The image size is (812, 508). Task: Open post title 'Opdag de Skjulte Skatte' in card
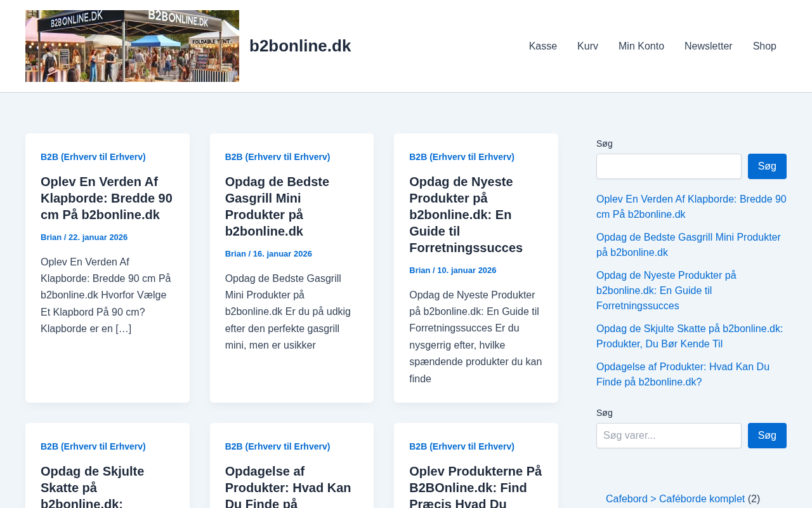coord(93,486)
